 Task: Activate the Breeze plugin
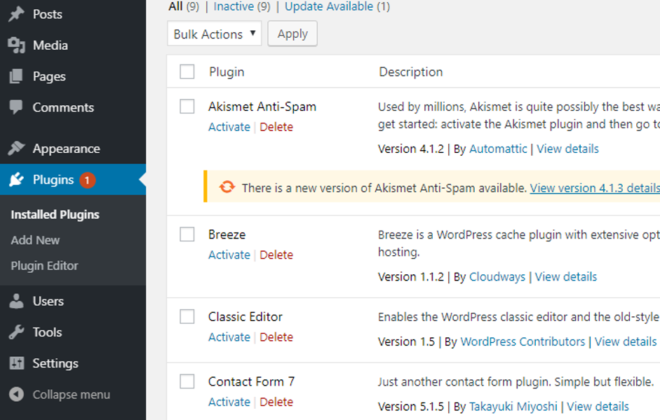coord(229,255)
